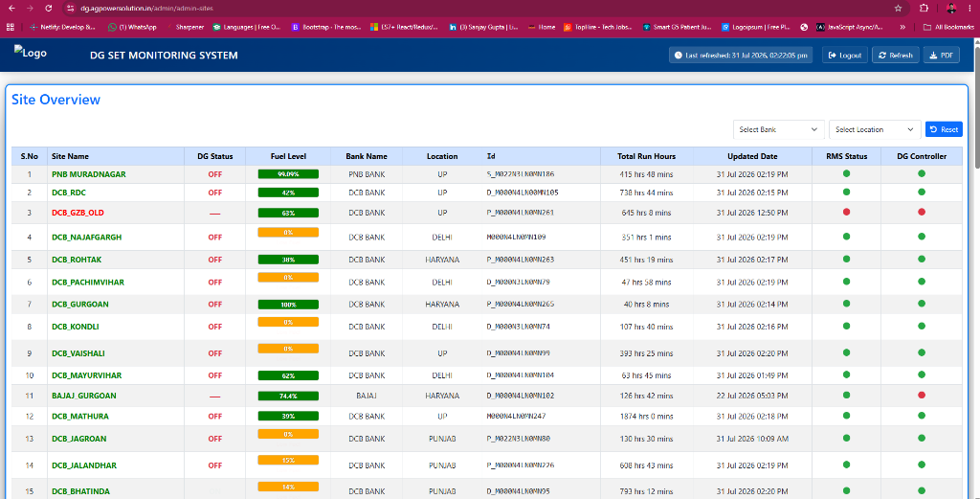This screenshot has height=499, width=980.
Task: Click the red RMS Status dot for DCB_GZB_OLD
Action: tap(846, 212)
